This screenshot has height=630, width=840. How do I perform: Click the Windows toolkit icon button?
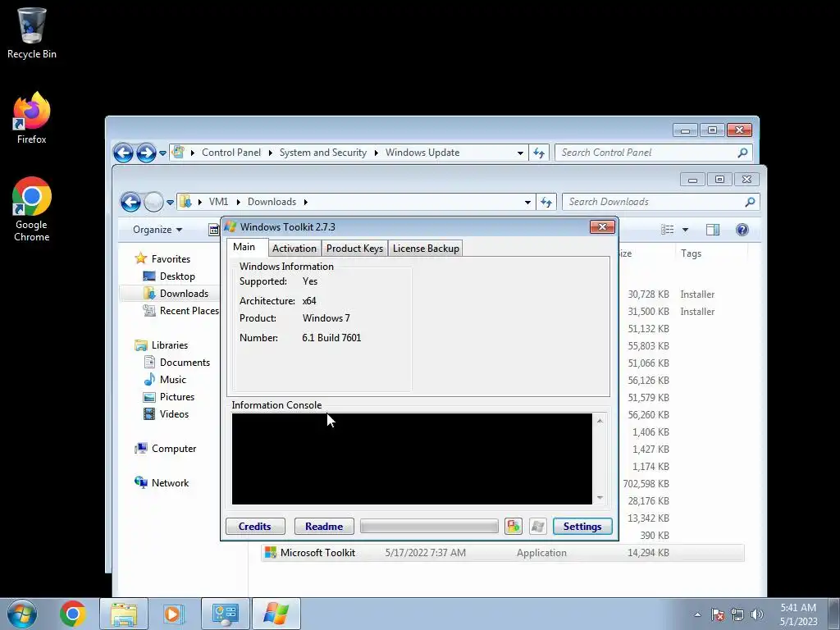click(x=538, y=526)
